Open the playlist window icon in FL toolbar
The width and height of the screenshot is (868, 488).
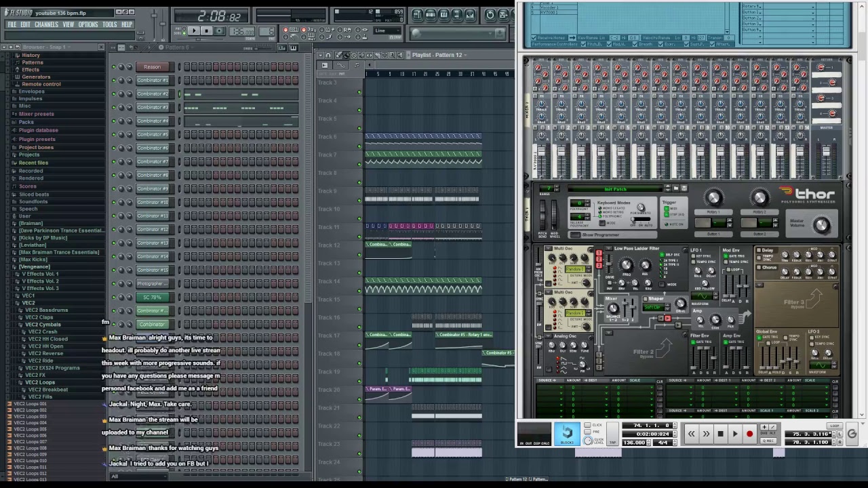[x=417, y=14]
